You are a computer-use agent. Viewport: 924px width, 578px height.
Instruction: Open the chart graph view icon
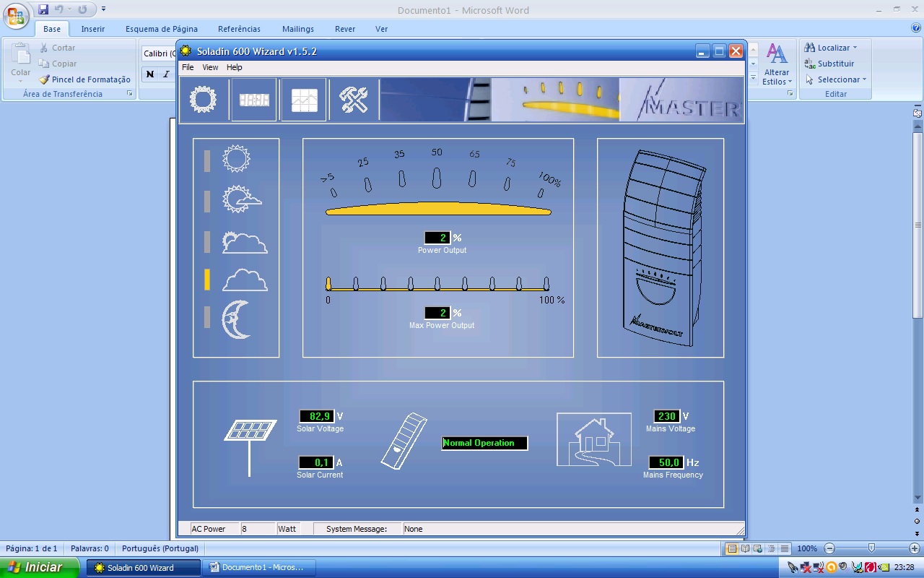click(x=304, y=100)
